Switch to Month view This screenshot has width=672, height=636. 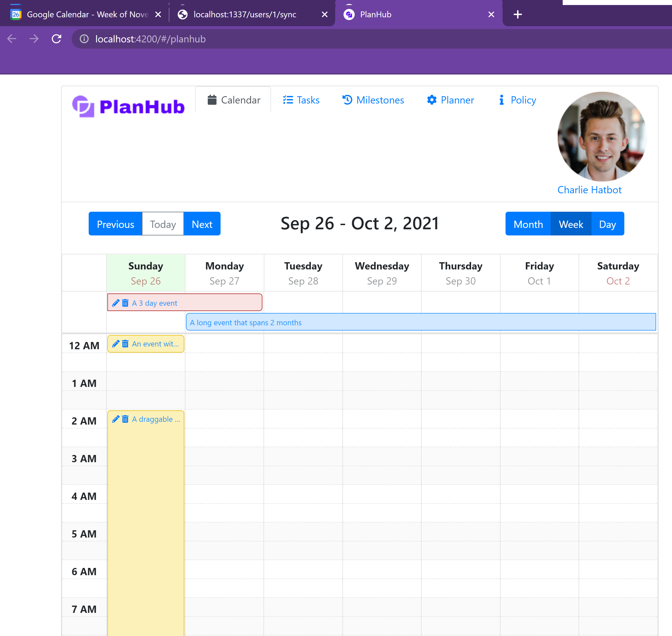pos(528,224)
